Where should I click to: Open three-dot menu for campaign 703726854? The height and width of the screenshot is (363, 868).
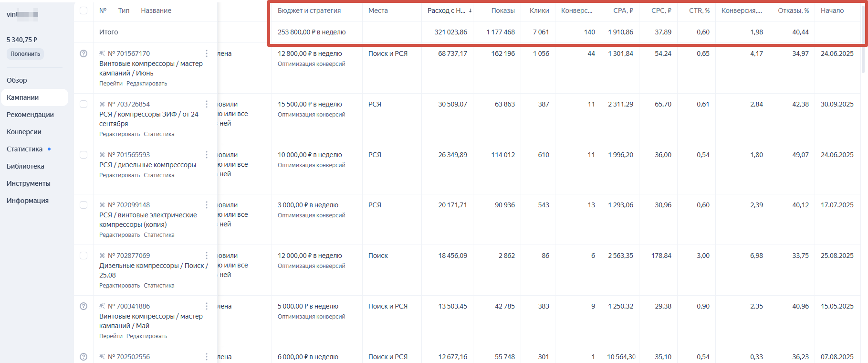(x=206, y=104)
